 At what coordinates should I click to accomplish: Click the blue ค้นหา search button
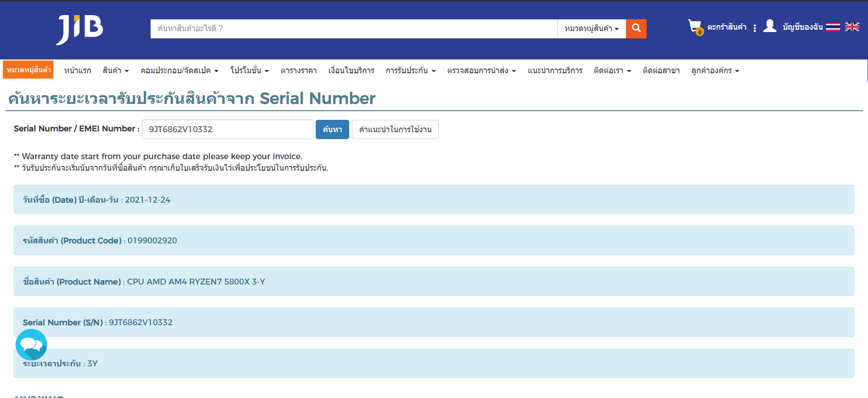332,129
